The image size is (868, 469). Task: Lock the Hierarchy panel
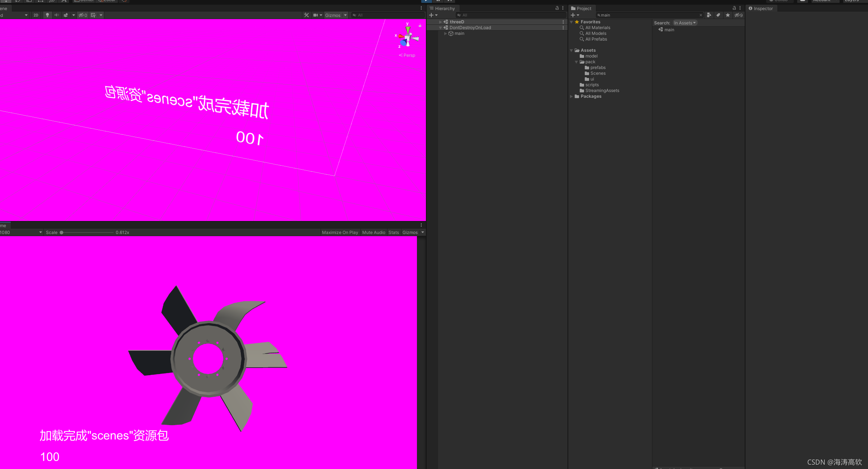(x=557, y=8)
